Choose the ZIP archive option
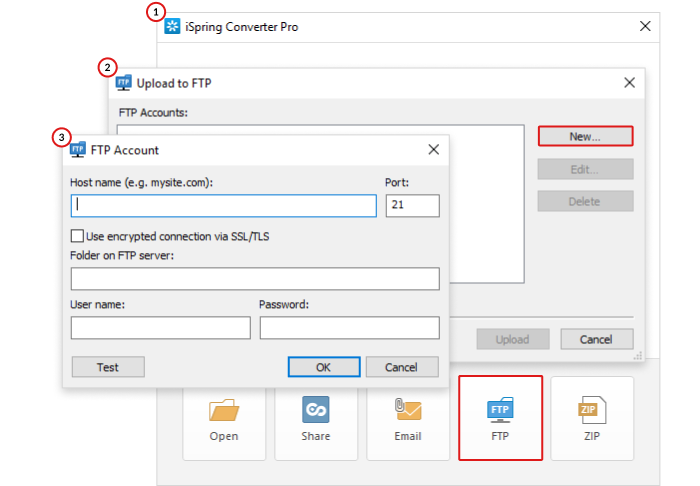Image resolution: width=700 pixels, height=486 pixels. [x=592, y=419]
